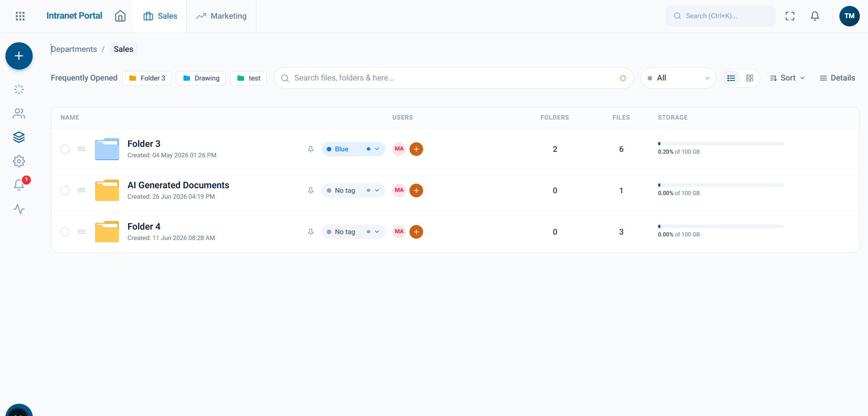The image size is (868, 416).
Task: Select the Folder 4 row checkbox
Action: tap(65, 232)
